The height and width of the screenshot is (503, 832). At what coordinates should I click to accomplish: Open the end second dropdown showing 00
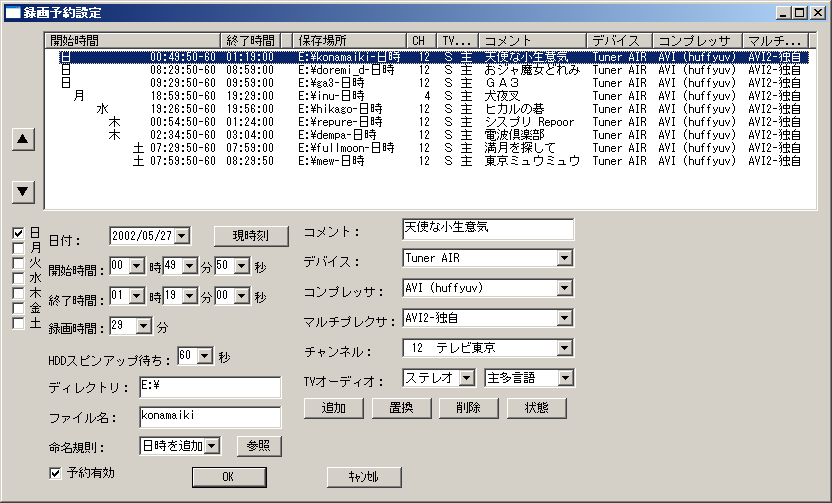(x=242, y=296)
